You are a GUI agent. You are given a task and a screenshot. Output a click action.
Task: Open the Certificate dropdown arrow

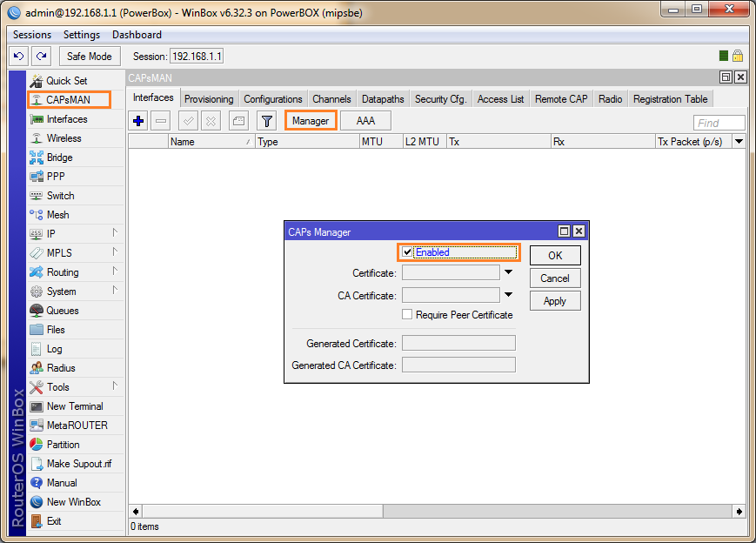click(x=509, y=273)
